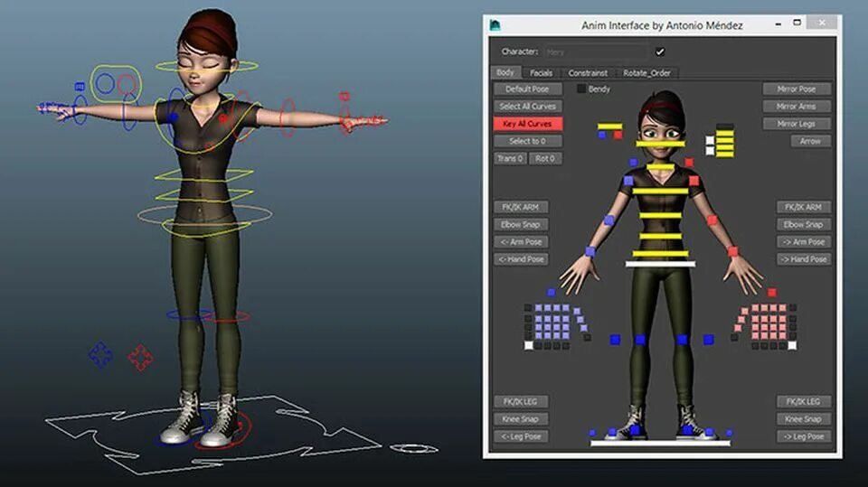Open the Rotate_Order tab
Image resolution: width=868 pixels, height=487 pixels.
[x=646, y=72]
